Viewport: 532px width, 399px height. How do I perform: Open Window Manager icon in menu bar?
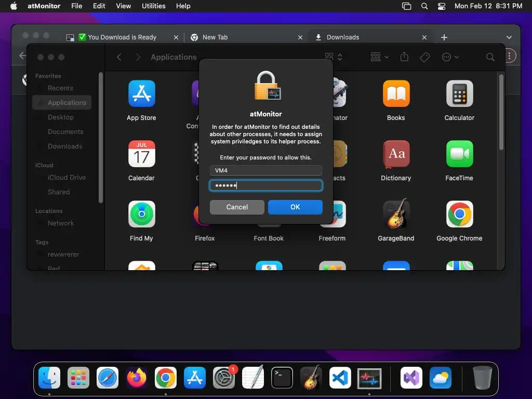(406, 6)
